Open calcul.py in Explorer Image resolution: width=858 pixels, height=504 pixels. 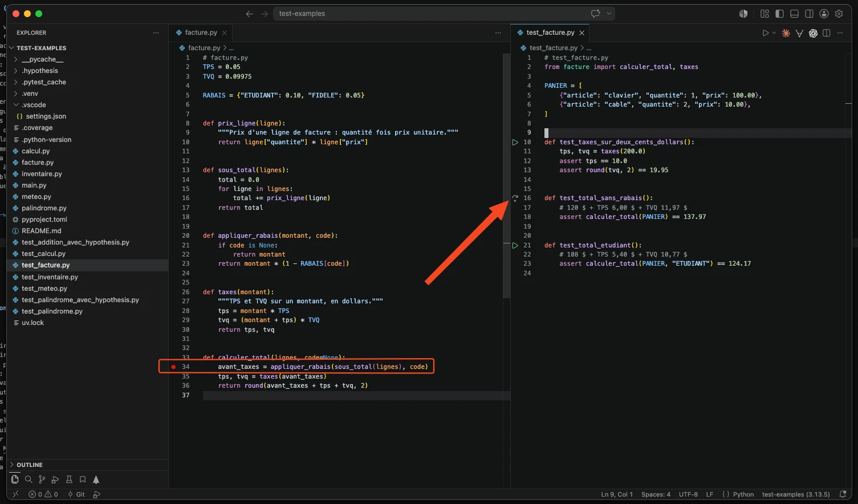click(87, 151)
